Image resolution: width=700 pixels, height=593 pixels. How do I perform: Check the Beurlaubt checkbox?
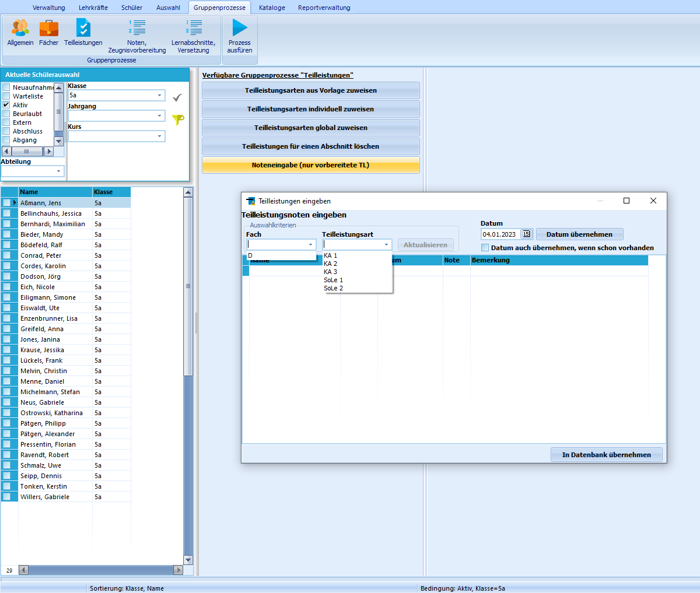click(x=6, y=114)
